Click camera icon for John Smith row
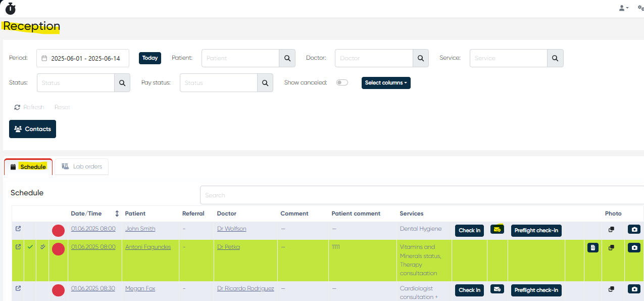The width and height of the screenshot is (644, 301). pos(634,230)
